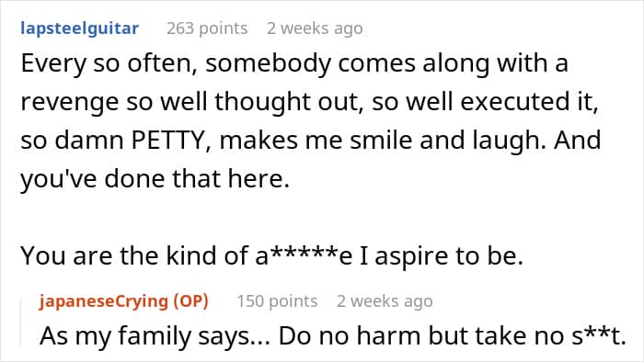Click the line starting "Every so often"
644x362 pixels.
(x=294, y=64)
